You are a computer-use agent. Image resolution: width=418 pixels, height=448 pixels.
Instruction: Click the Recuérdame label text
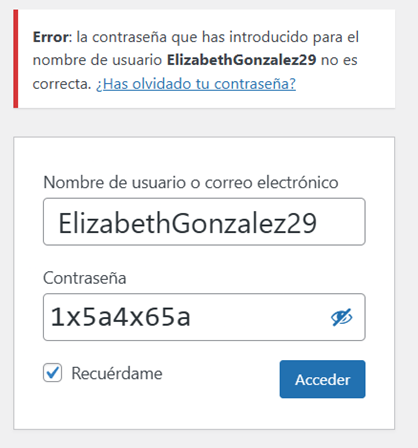click(x=117, y=373)
